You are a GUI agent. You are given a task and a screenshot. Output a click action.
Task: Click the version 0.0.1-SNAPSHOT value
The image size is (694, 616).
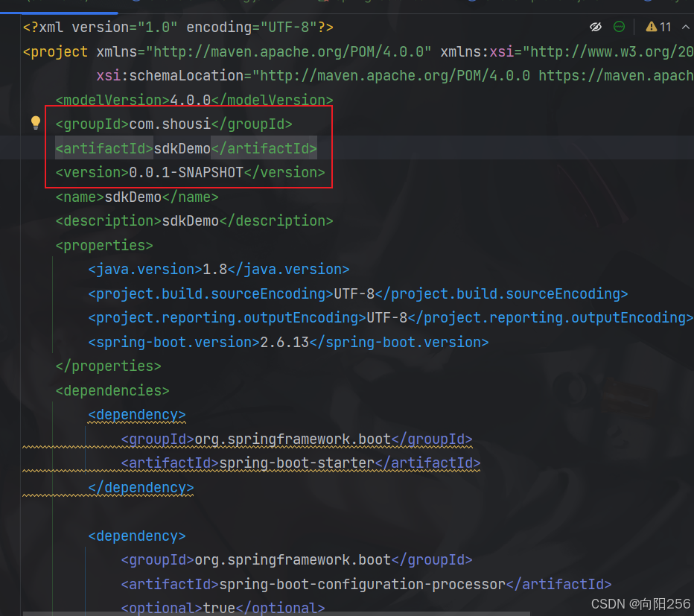pos(186,172)
